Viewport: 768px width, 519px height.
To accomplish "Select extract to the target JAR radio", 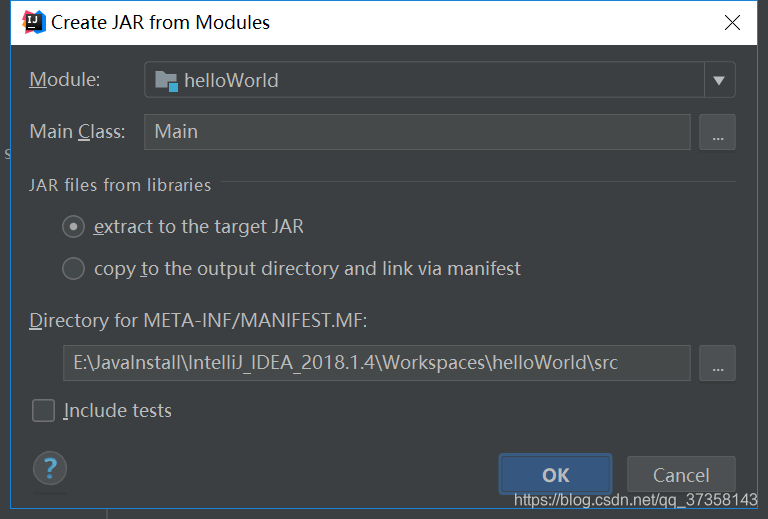I will 73,227.
